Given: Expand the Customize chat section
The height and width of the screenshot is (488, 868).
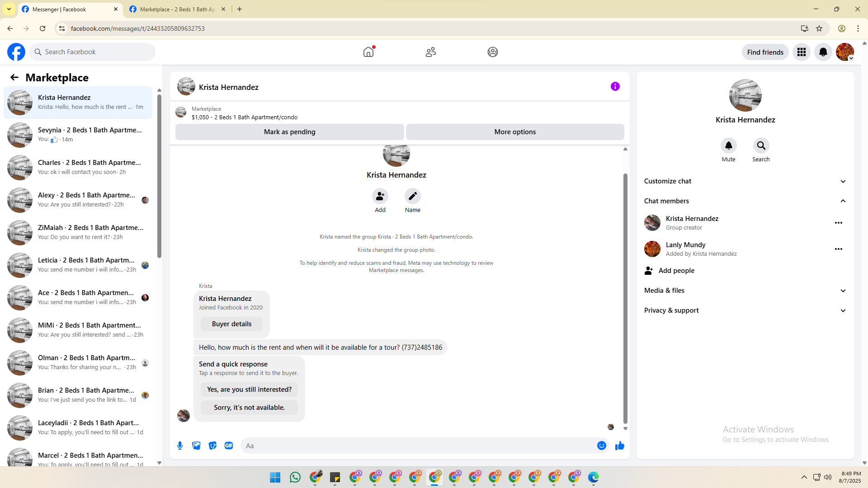Looking at the screenshot, I should tap(745, 181).
